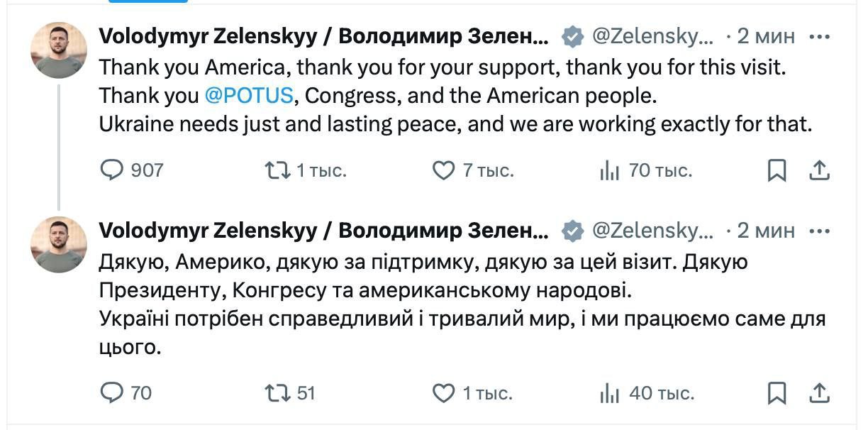The width and height of the screenshot is (868, 430).
Task: Like the Ukrainian tweet with 1 тыс. likes
Action: pos(444,392)
